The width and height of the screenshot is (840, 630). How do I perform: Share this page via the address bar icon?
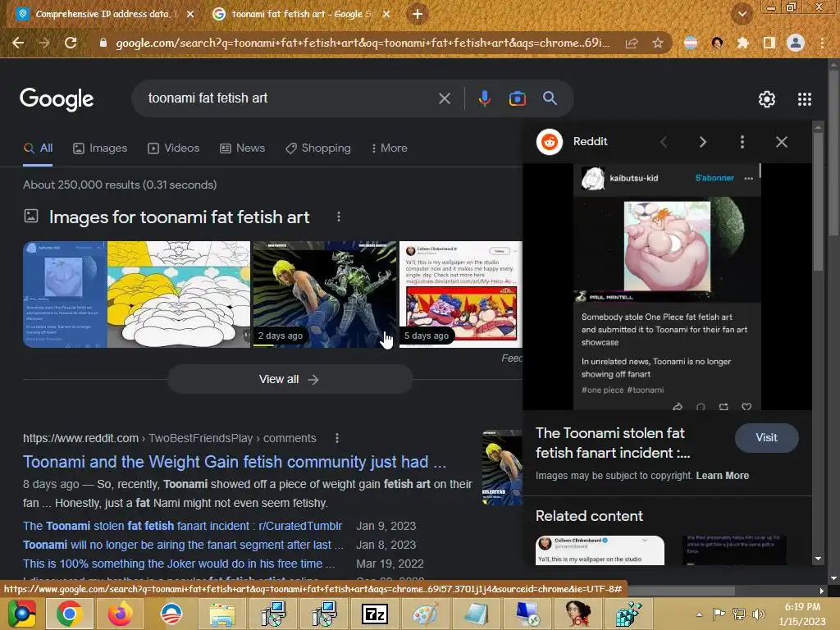coord(632,43)
